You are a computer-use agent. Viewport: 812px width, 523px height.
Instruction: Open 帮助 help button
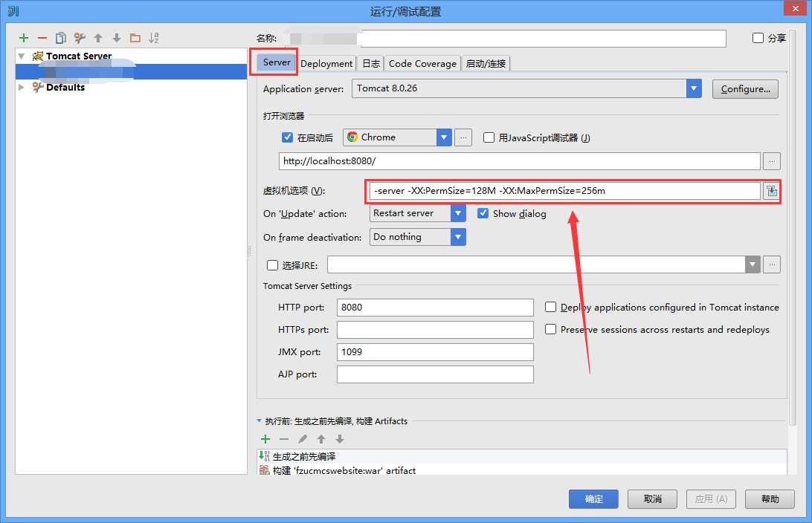770,498
